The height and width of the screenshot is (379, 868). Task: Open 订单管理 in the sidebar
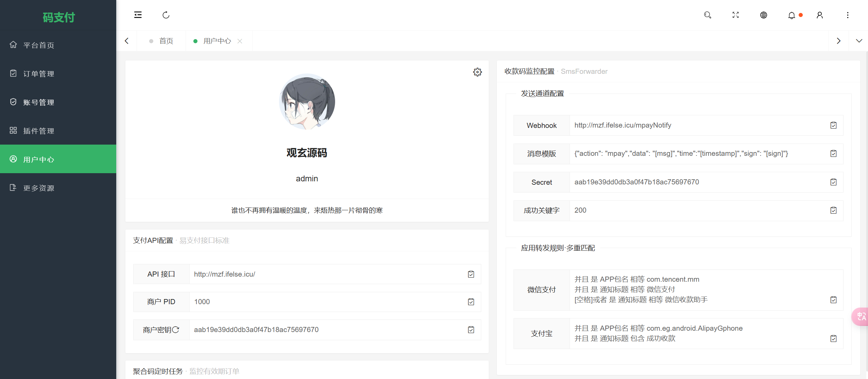click(38, 73)
